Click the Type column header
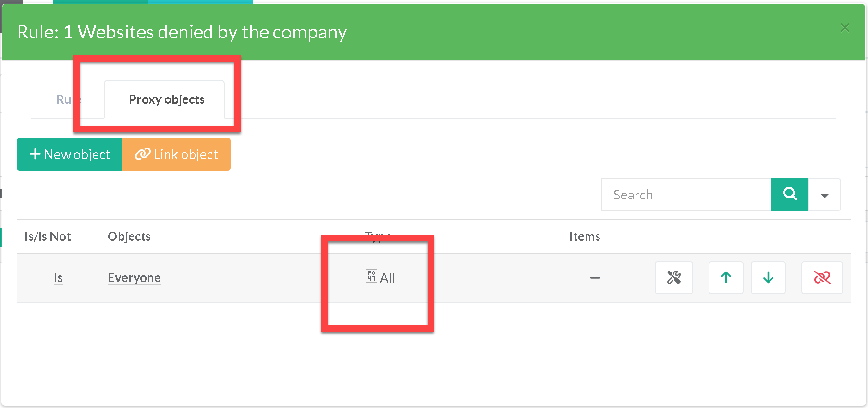The image size is (868, 408). (378, 235)
